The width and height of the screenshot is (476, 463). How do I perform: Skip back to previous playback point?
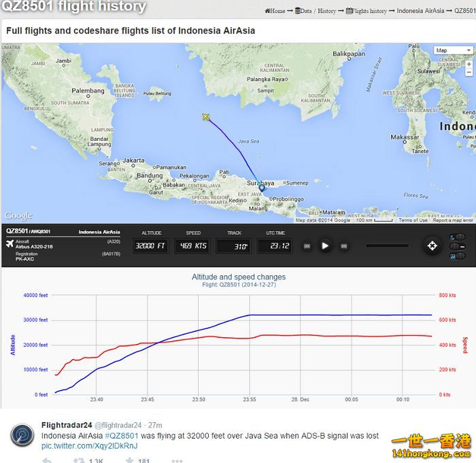(x=307, y=246)
